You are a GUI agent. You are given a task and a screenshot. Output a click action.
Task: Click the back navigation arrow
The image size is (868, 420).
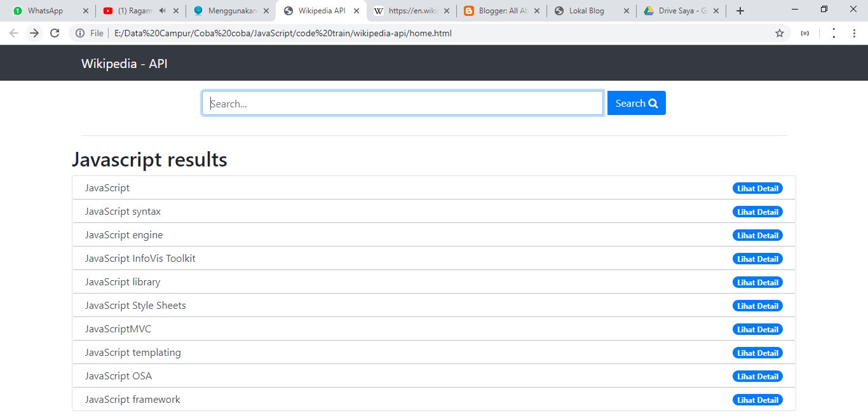(x=14, y=33)
